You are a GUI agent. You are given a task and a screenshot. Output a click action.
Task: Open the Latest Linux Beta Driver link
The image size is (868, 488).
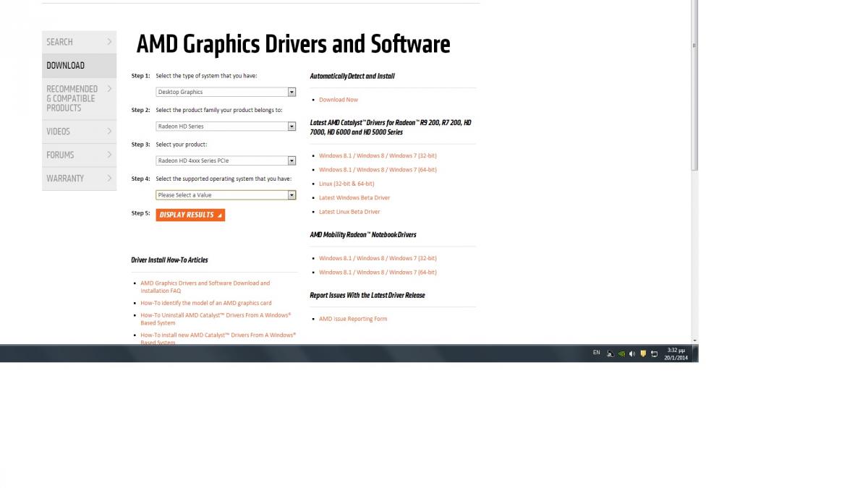click(349, 212)
